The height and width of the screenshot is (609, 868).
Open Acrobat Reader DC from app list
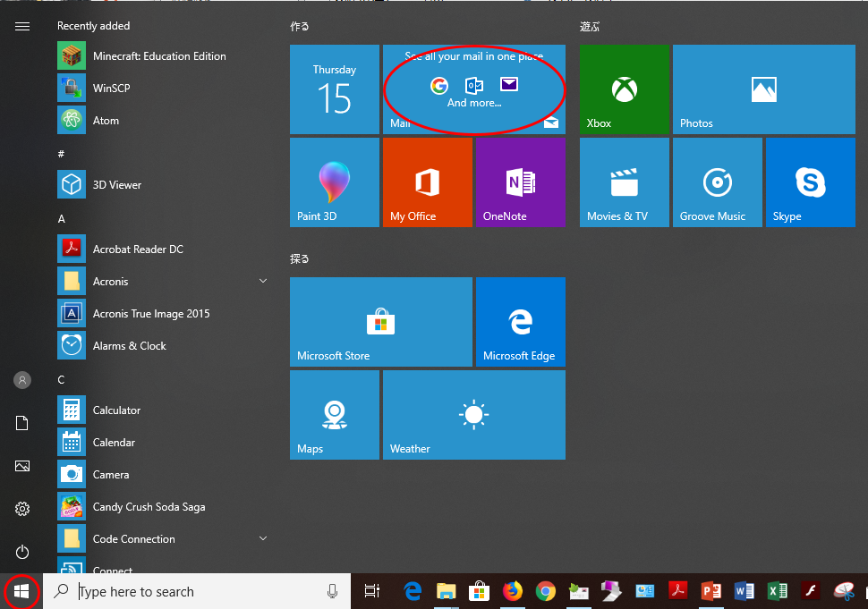coord(165,249)
